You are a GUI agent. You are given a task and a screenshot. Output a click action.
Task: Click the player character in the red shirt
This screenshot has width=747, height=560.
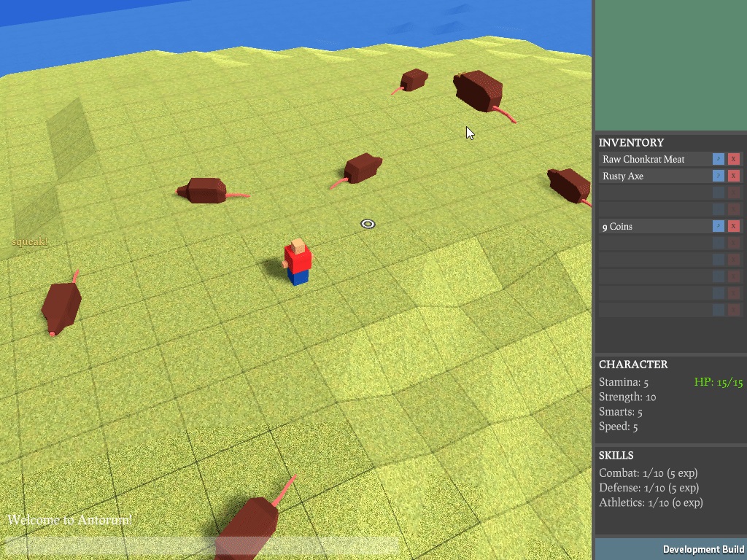coord(297,261)
